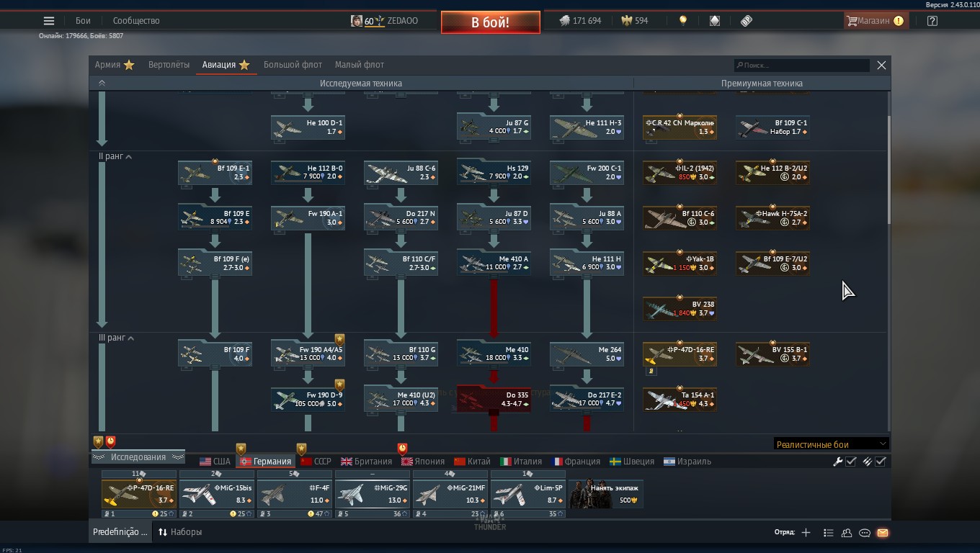This screenshot has width=980, height=553.
Task: Select the Ju 88 C-6 aircraft card
Action: tap(401, 173)
